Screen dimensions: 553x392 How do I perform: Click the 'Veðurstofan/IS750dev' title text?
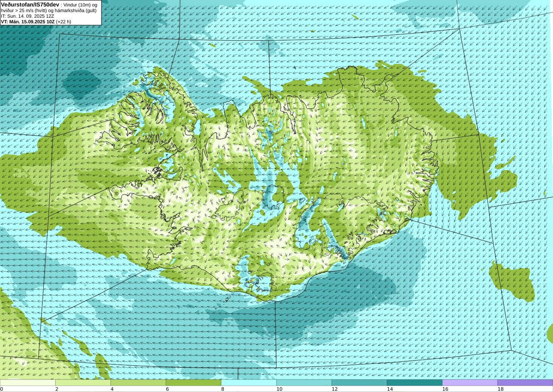[x=30, y=4]
